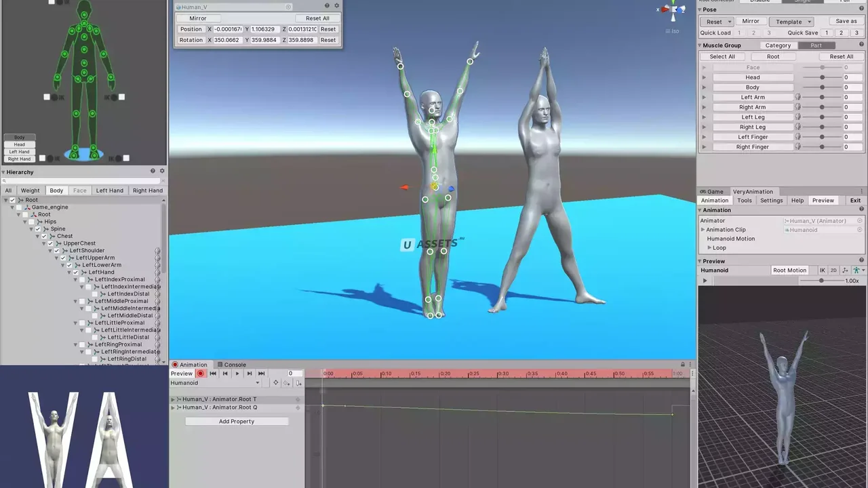Click the Add Keyframe icon
The image size is (868, 488).
pos(286,383)
